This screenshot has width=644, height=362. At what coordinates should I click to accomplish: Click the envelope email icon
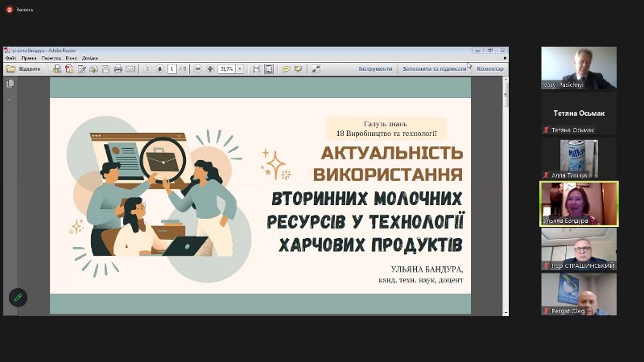coord(130,69)
